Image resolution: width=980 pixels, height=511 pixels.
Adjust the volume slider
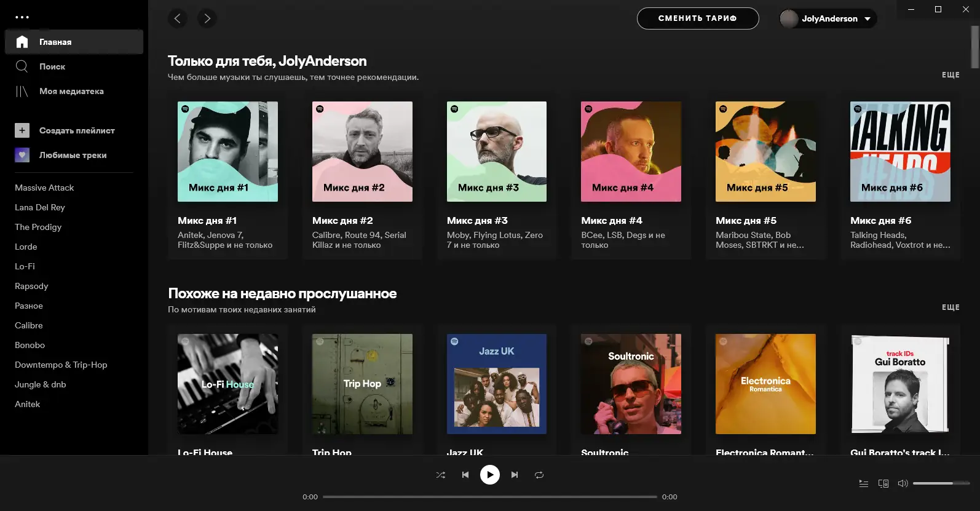941,483
